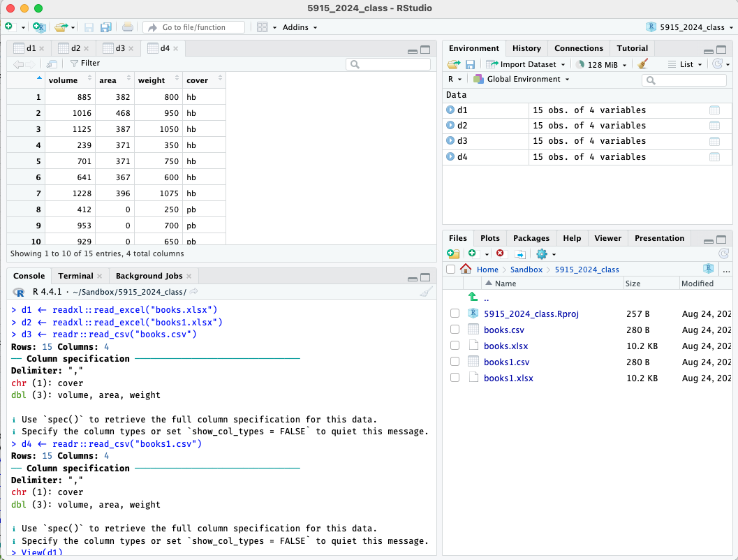
Task: Open Global Environment dropdown
Action: tap(522, 79)
